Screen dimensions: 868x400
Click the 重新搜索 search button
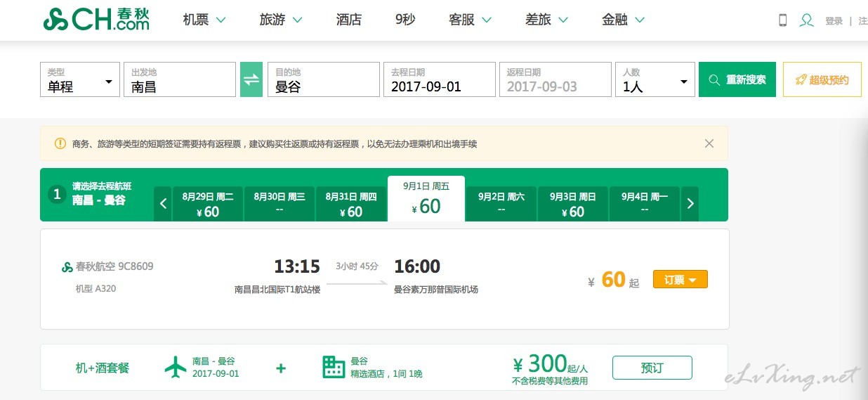pos(737,80)
